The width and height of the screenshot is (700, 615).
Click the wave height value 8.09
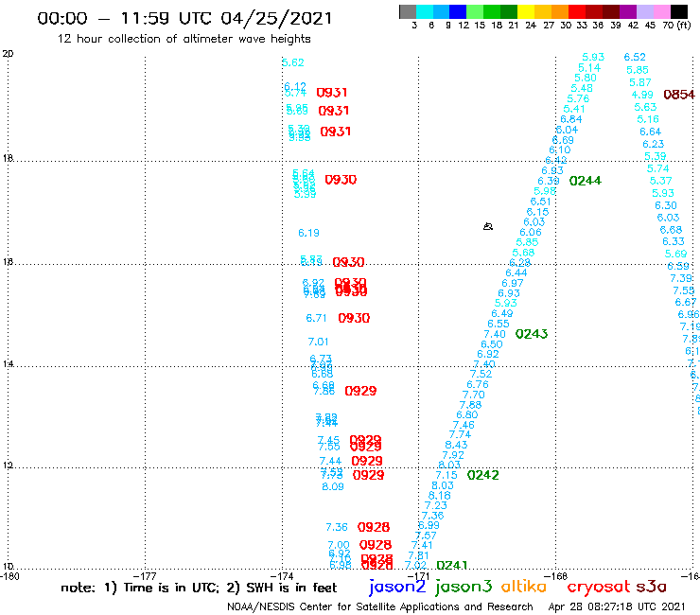[333, 487]
